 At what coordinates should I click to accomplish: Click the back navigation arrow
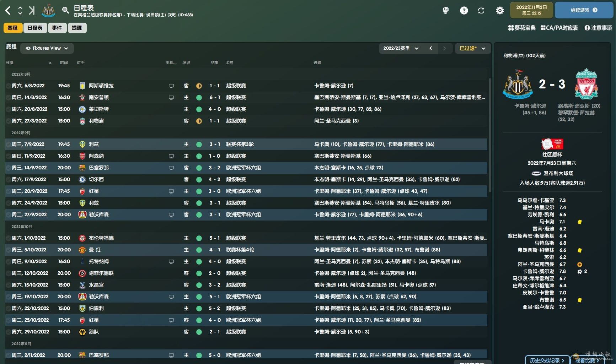point(8,11)
